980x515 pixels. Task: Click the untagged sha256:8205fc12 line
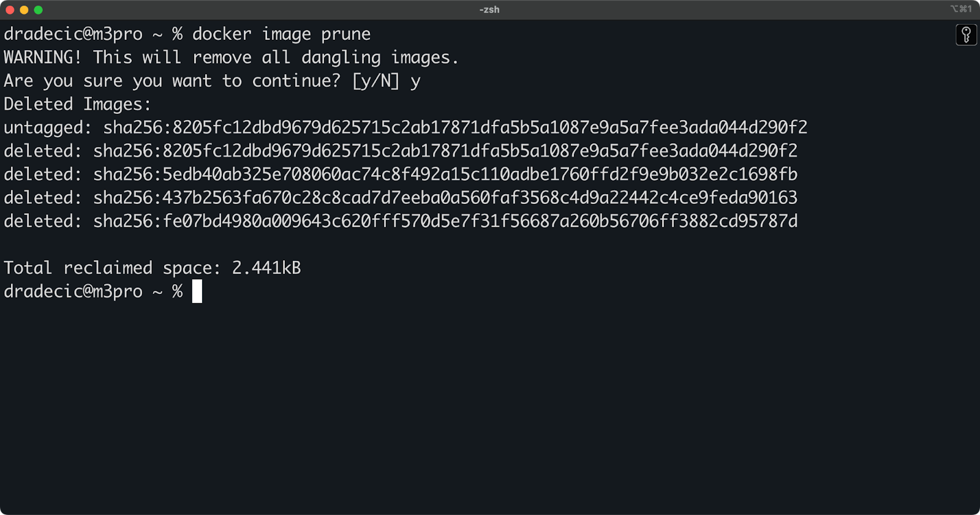[x=405, y=127]
